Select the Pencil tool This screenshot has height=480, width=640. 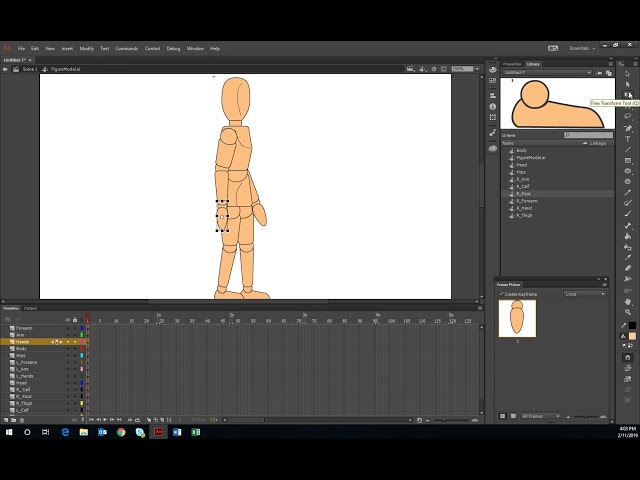pos(627,192)
